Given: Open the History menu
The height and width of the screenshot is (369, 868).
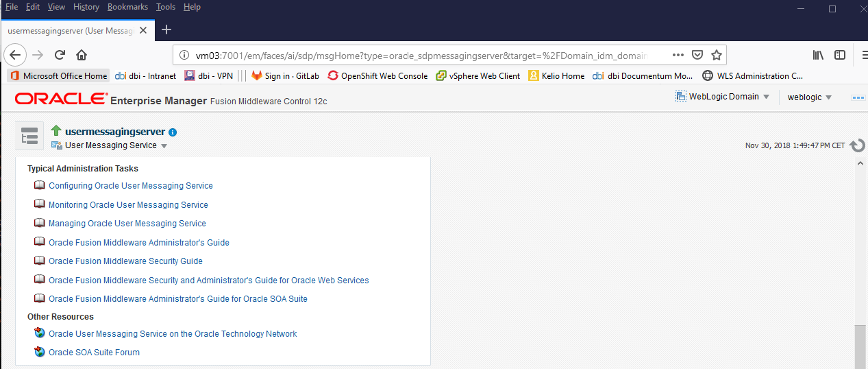Looking at the screenshot, I should click(86, 7).
